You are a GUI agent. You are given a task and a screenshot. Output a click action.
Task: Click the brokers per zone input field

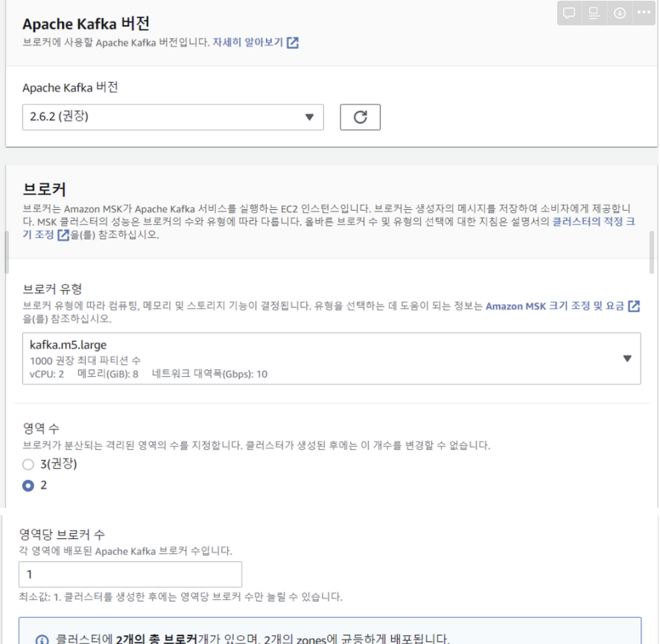point(130,574)
